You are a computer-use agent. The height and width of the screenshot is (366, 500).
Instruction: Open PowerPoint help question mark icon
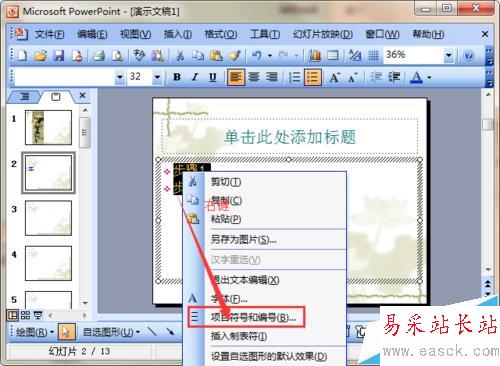[x=468, y=55]
